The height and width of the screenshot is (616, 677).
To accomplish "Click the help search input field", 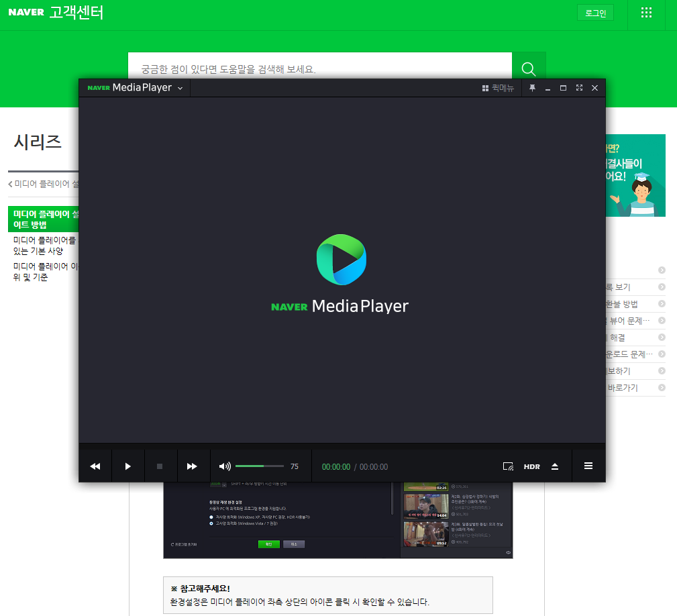I will point(320,69).
